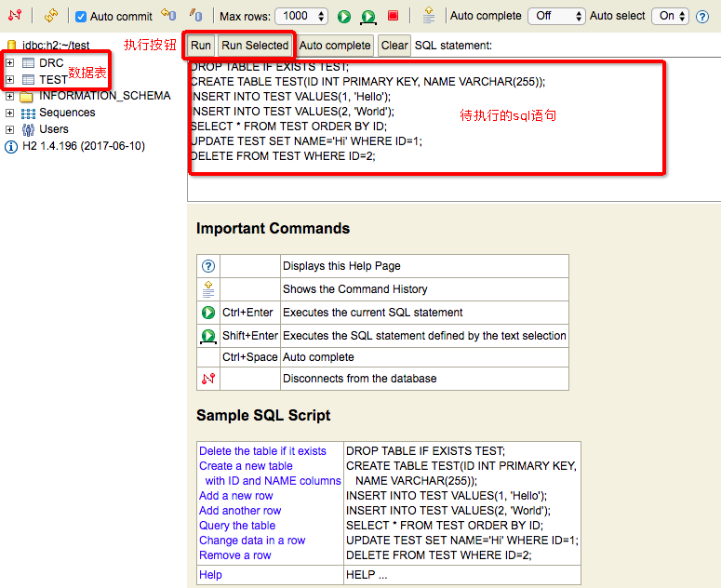The image size is (721, 588).
Task: Select INFORMATION_SCHEMA in the tree
Action: coord(105,96)
